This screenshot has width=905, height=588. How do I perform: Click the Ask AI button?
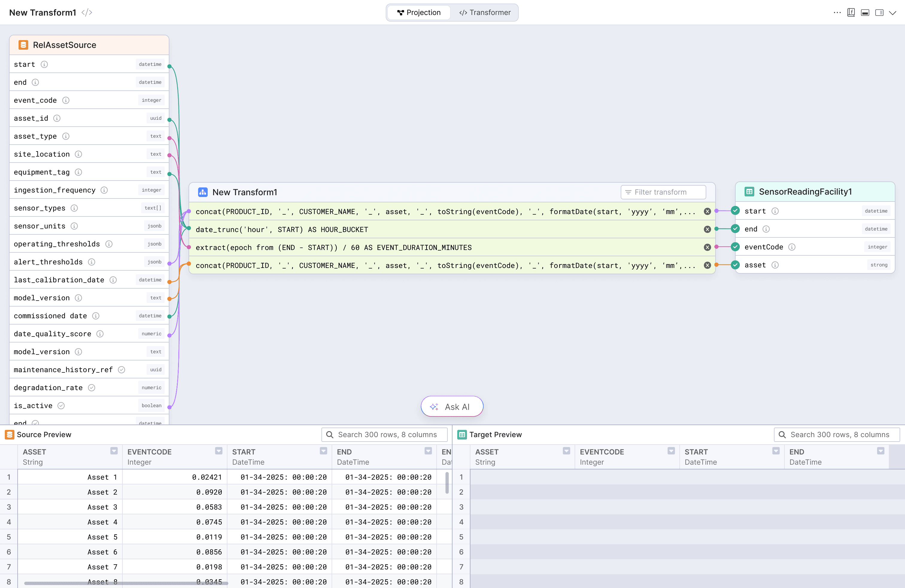tap(452, 407)
